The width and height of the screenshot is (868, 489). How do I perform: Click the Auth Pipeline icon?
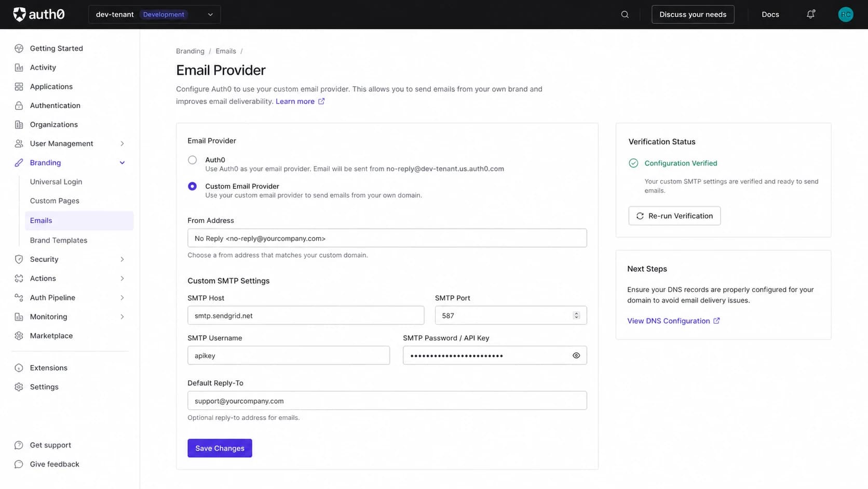[x=19, y=297]
